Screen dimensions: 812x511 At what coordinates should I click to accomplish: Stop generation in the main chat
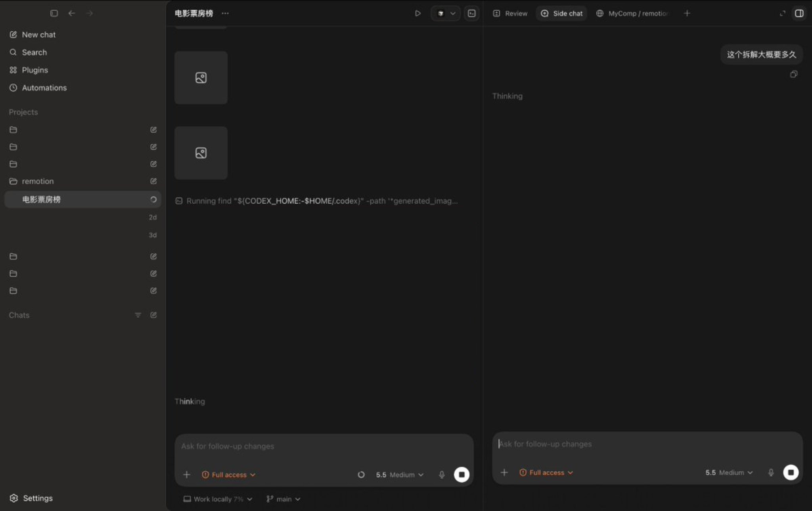click(x=462, y=475)
